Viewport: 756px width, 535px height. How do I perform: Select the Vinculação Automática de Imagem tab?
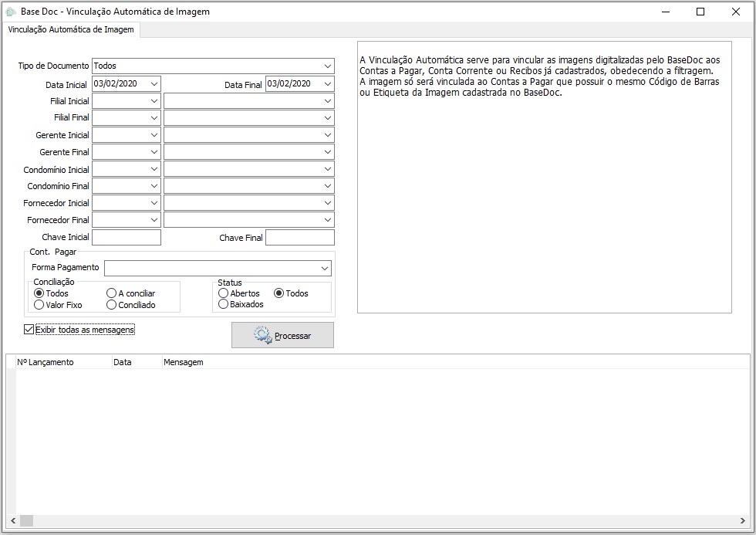(71, 29)
